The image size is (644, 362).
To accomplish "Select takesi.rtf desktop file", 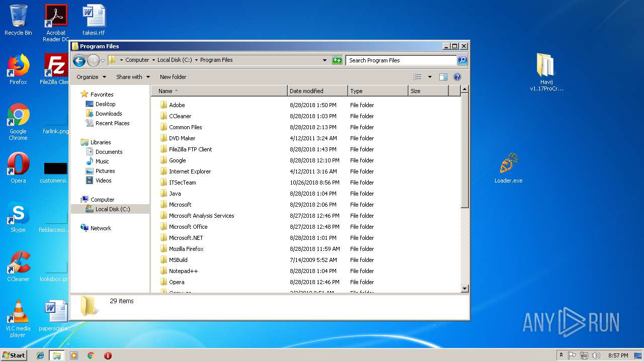I will pos(94,21).
